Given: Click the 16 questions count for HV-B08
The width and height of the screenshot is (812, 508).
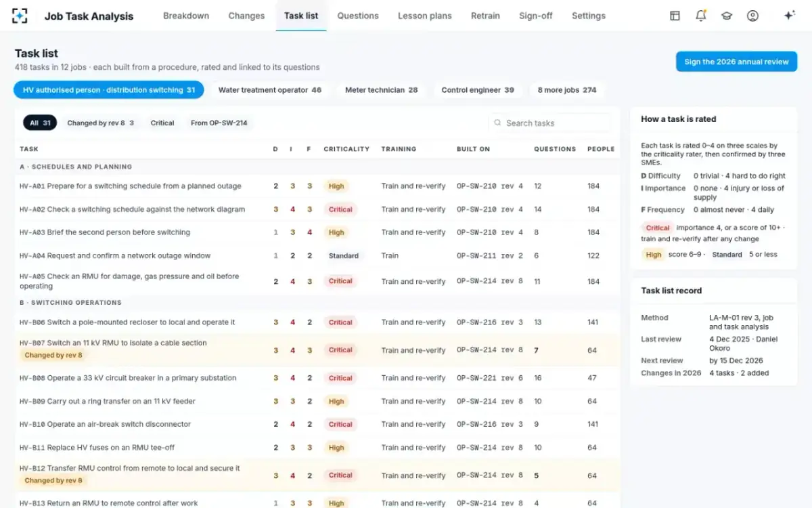Looking at the screenshot, I should click(538, 378).
